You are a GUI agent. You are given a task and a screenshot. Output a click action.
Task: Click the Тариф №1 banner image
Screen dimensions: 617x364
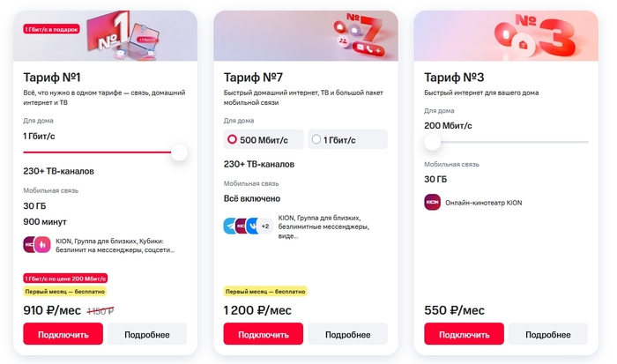pos(110,36)
